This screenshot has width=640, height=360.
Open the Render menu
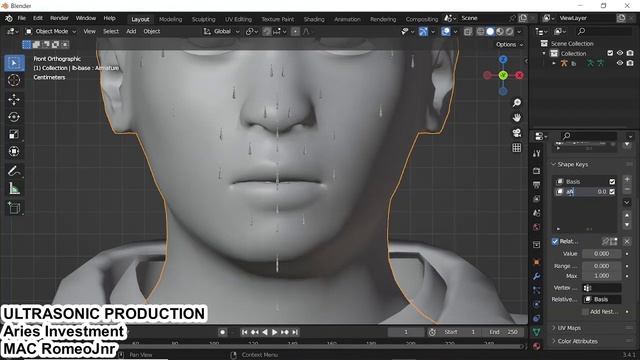59,18
